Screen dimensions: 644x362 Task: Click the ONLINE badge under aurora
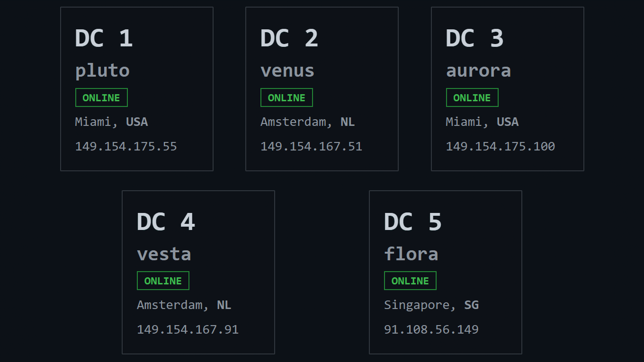472,97
